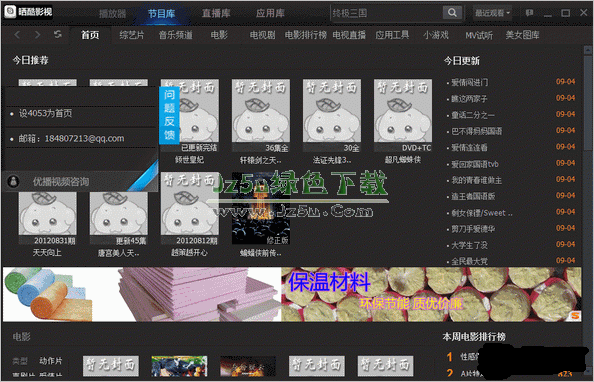Open the 蝙蝠侠前传 movie poster
Image resolution: width=594 pixels, height=382 pixels.
click(261, 208)
